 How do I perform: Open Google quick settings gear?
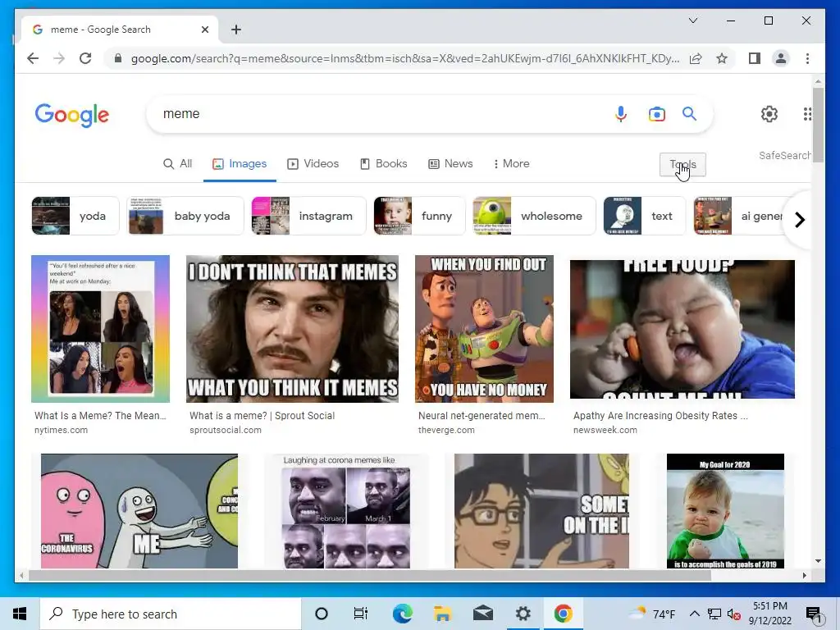point(769,113)
